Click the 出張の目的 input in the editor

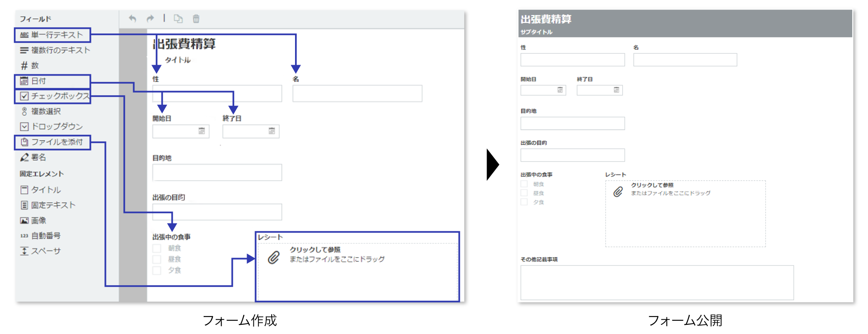pos(217,212)
